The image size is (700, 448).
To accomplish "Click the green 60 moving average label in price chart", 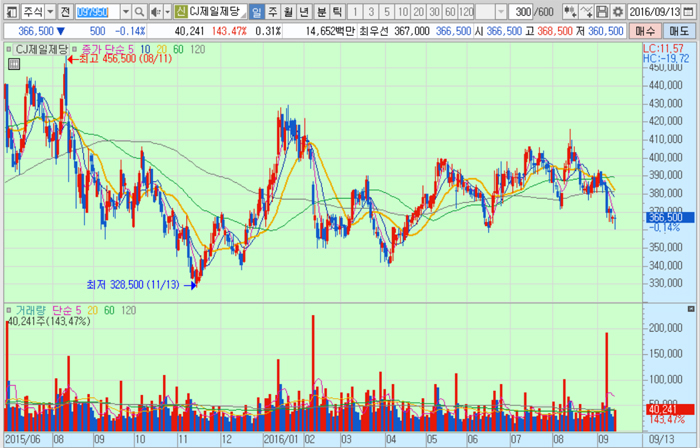I will tap(178, 50).
